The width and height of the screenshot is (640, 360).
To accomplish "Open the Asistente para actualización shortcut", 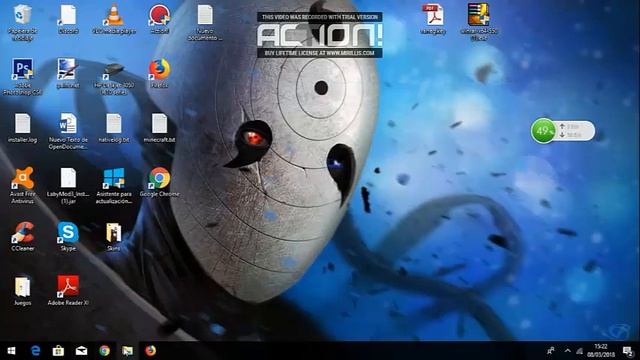I will tap(113, 178).
